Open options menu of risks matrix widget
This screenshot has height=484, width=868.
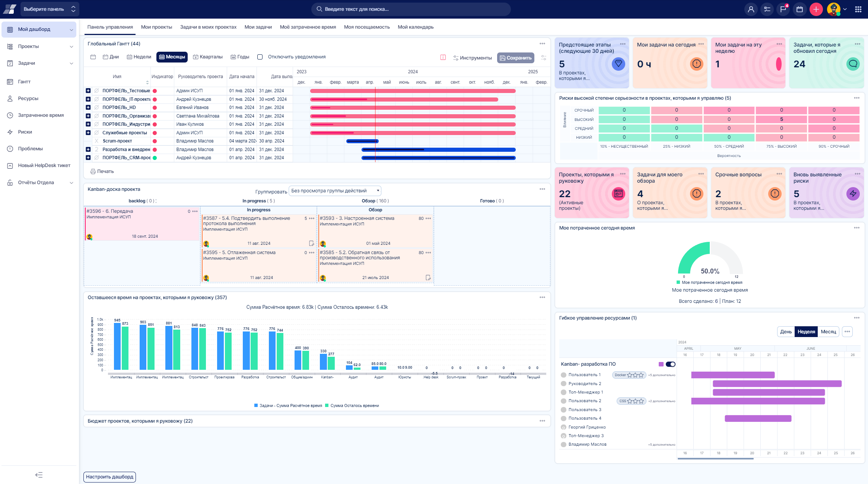[856, 98]
